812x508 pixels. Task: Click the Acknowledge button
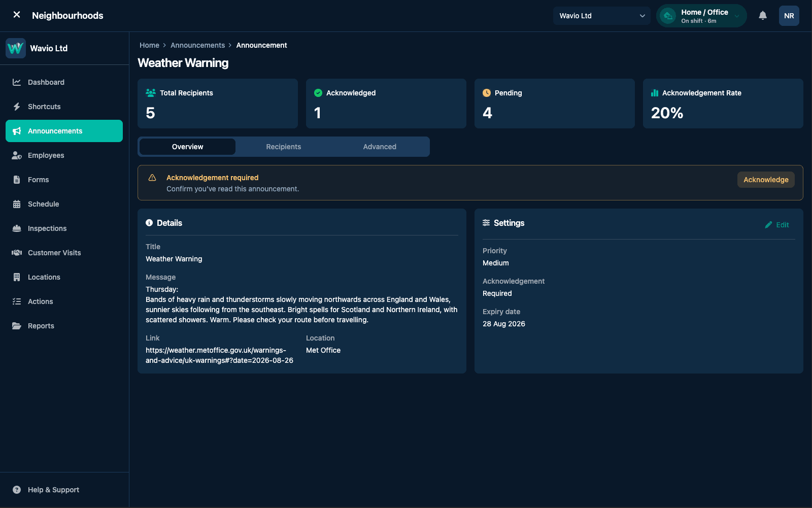pos(766,180)
